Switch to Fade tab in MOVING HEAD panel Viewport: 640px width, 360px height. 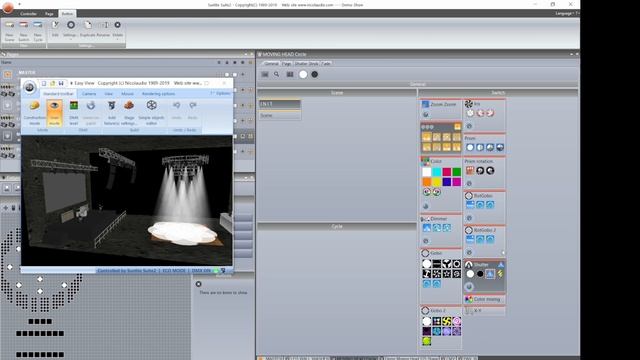pos(326,64)
